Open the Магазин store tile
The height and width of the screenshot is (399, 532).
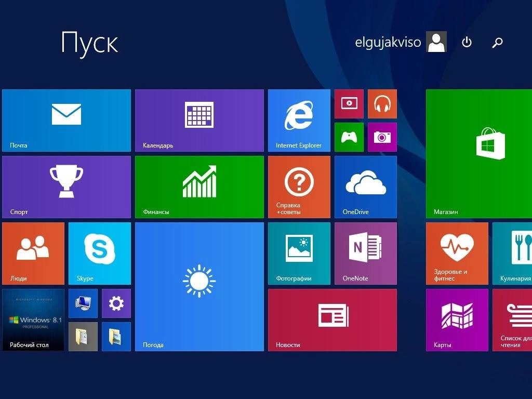tap(479, 154)
